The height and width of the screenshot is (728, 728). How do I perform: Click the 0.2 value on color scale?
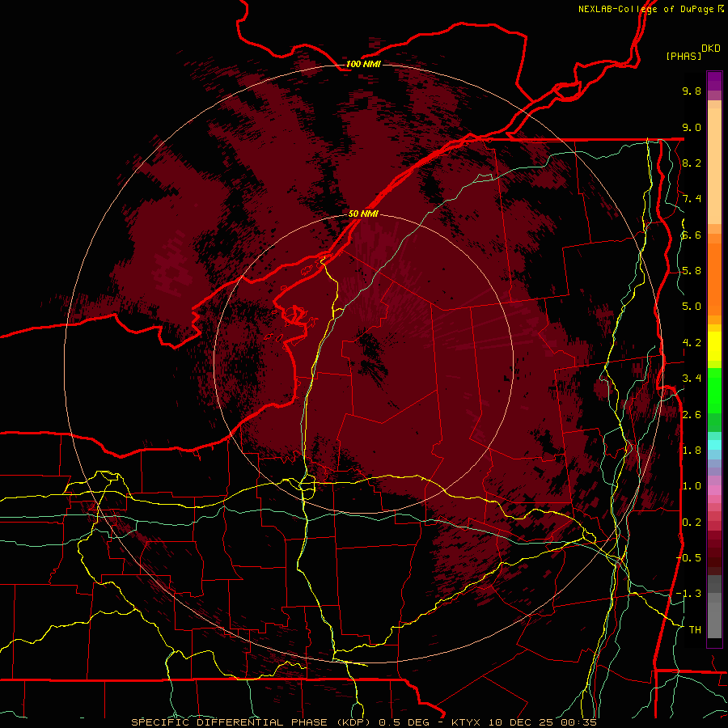tap(692, 523)
